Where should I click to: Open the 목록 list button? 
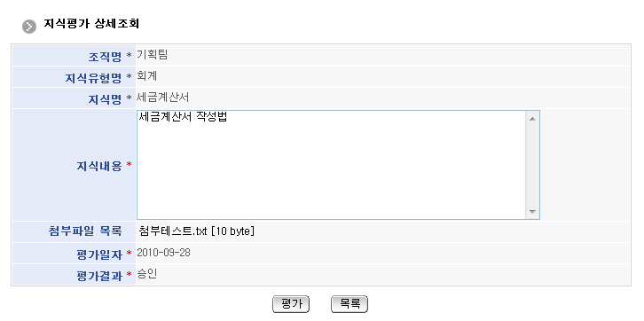(x=349, y=304)
